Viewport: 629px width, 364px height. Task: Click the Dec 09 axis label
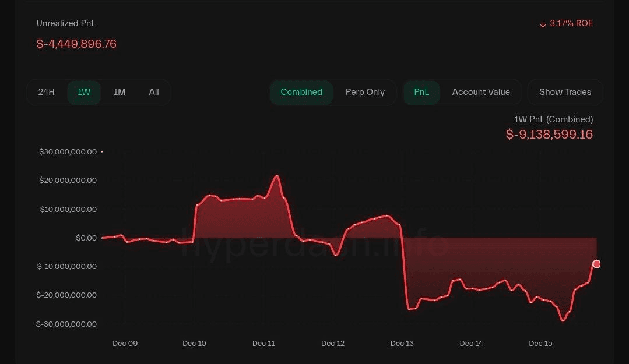[x=125, y=343]
